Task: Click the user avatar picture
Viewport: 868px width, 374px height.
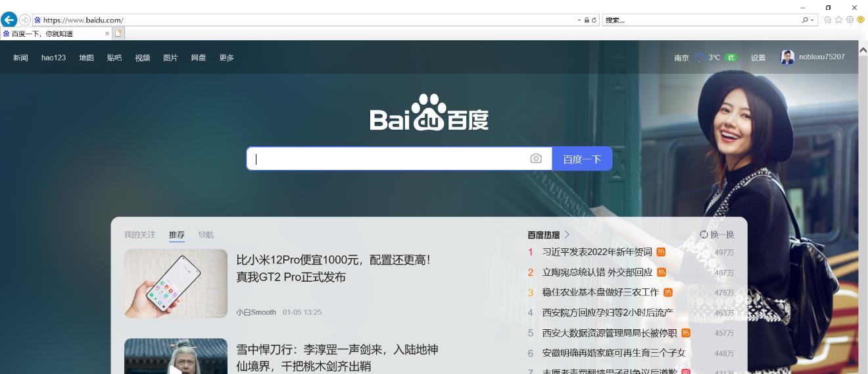Action: coord(787,57)
